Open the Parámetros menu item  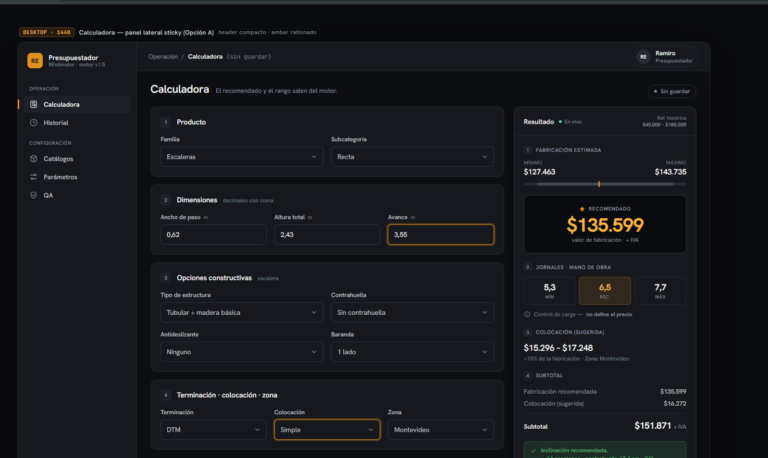[x=77, y=177]
